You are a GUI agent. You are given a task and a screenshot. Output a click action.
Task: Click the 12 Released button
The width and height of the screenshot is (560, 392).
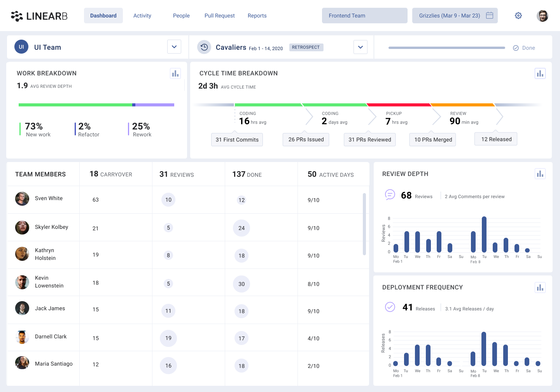point(496,139)
